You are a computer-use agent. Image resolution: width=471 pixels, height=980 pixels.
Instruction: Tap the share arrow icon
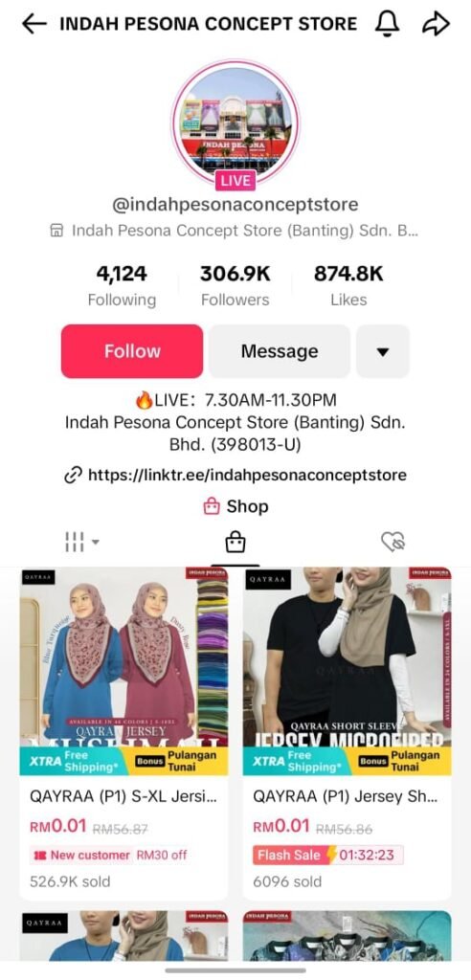point(436,24)
